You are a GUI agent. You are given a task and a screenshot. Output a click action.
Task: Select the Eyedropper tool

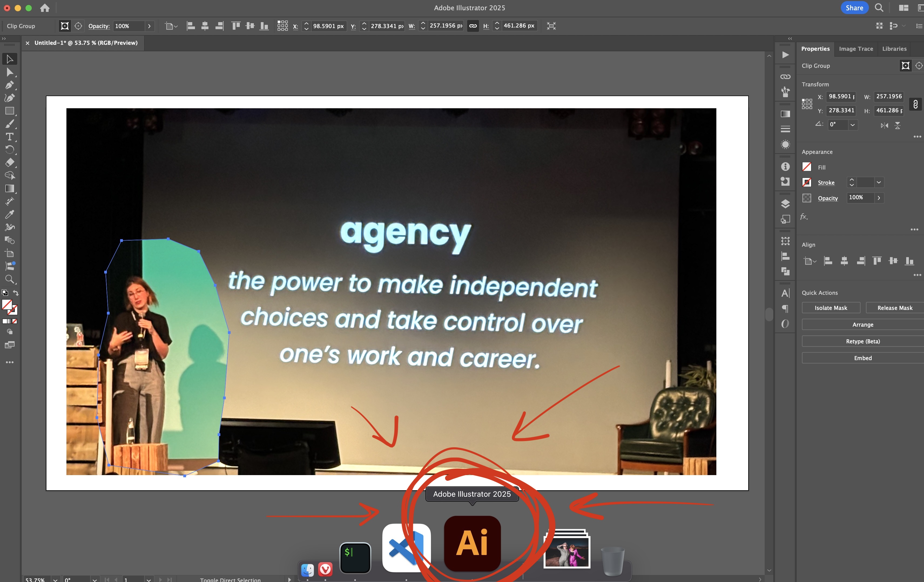10,214
